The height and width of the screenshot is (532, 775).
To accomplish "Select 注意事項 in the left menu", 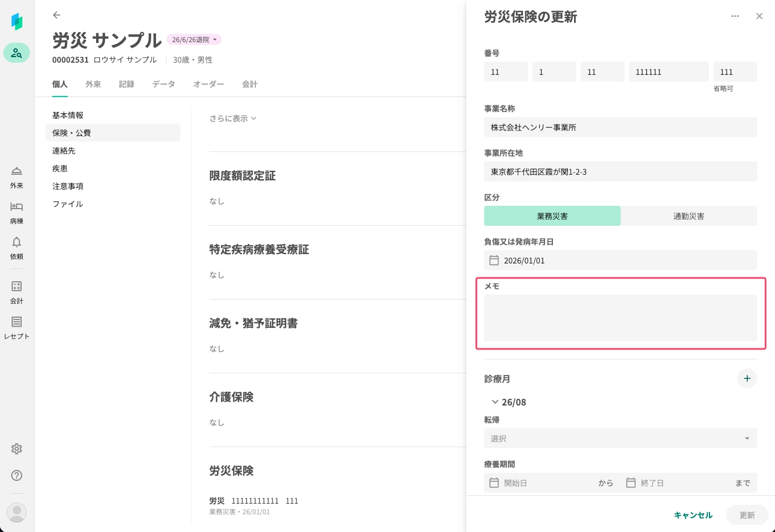I will click(x=113, y=186).
